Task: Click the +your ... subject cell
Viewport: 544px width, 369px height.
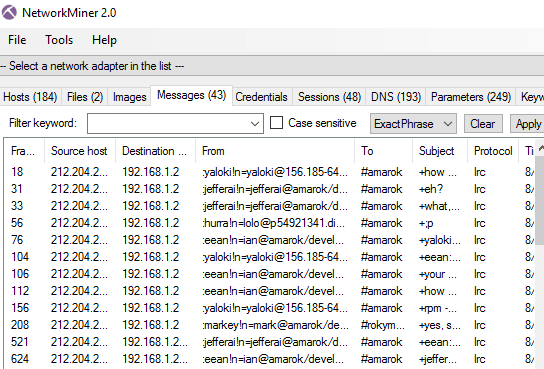Action: click(437, 274)
